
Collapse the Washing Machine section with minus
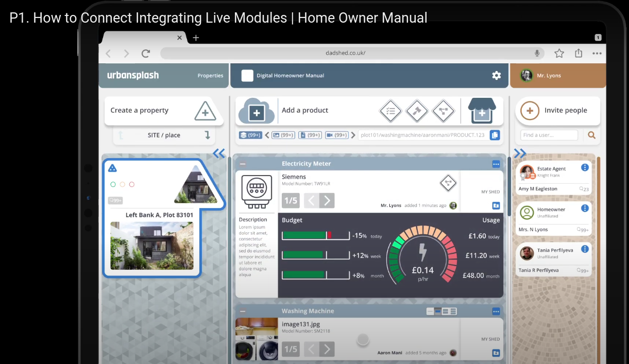click(243, 311)
